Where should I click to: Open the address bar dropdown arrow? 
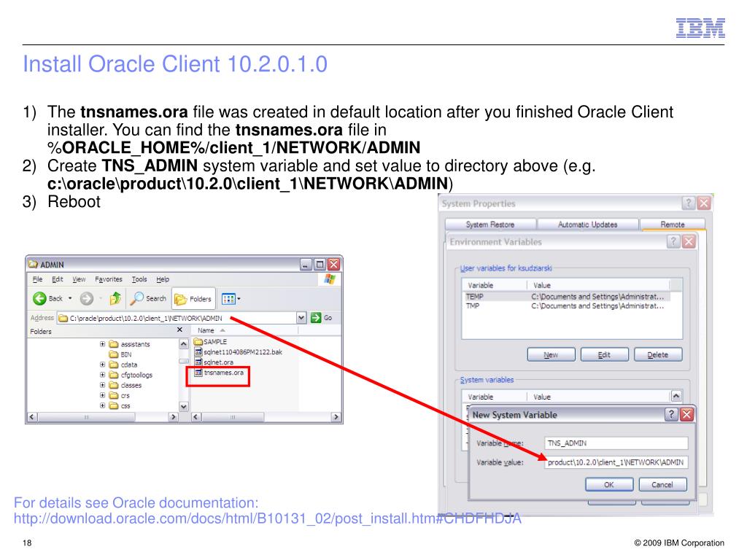[x=301, y=318]
